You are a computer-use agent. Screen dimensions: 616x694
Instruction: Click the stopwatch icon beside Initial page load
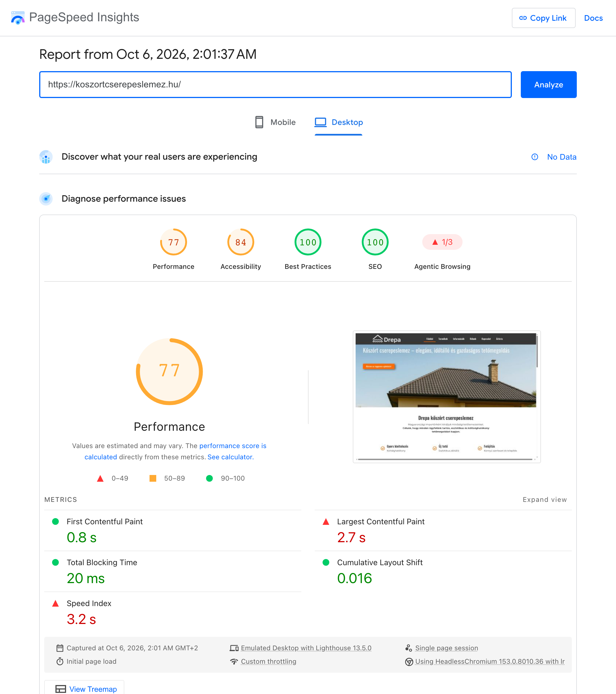click(60, 662)
